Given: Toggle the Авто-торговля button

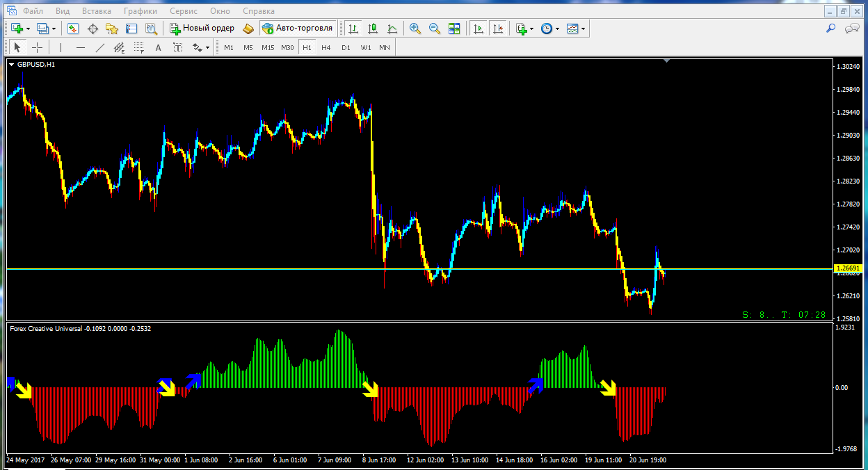Looking at the screenshot, I should click(x=298, y=29).
